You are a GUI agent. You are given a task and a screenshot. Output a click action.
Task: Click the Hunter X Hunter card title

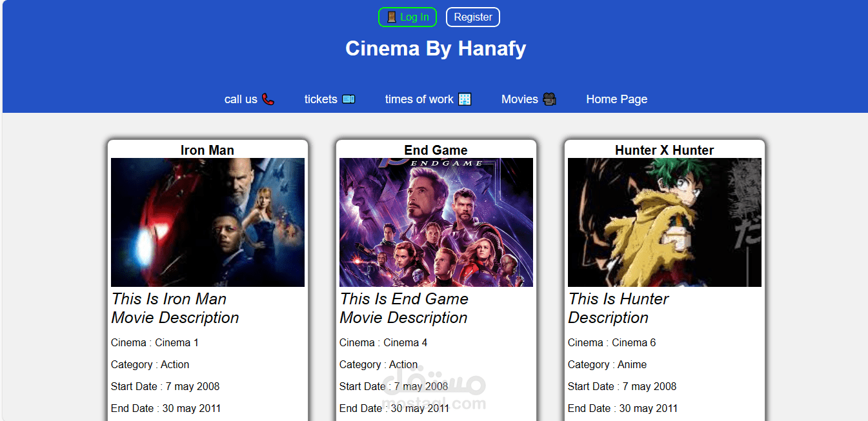pyautogui.click(x=664, y=150)
